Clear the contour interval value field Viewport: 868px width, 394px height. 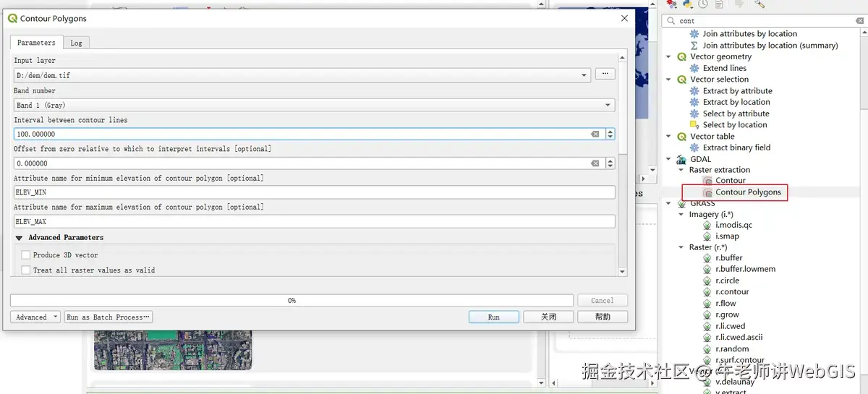click(595, 134)
